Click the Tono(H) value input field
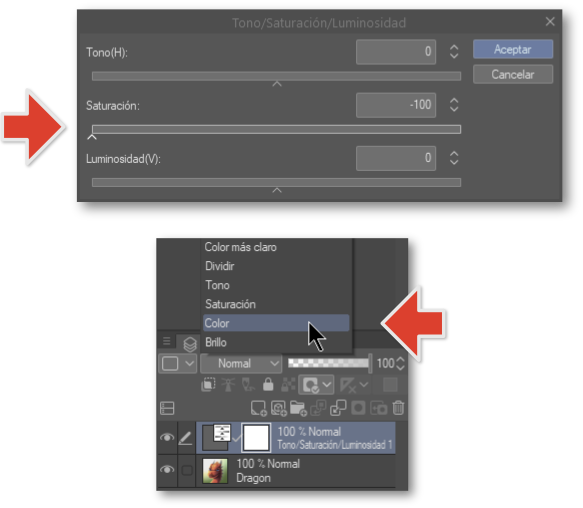This screenshot has width=583, height=508. click(x=396, y=52)
